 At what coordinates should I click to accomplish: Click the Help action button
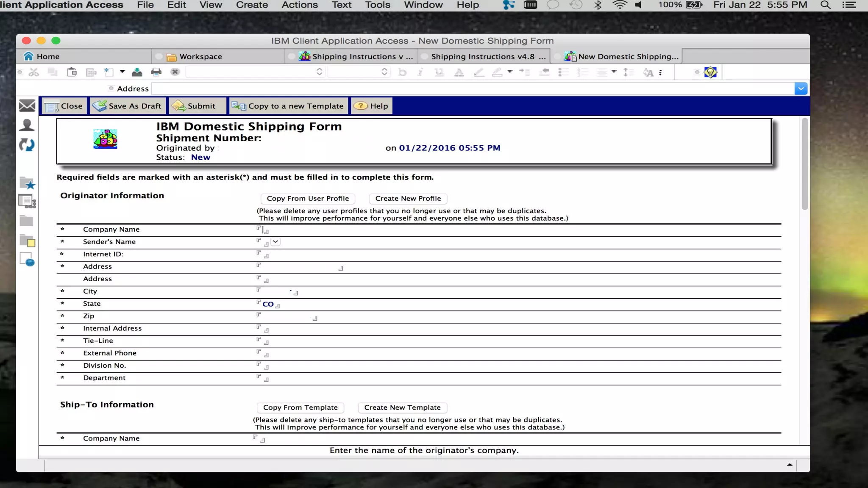[371, 106]
